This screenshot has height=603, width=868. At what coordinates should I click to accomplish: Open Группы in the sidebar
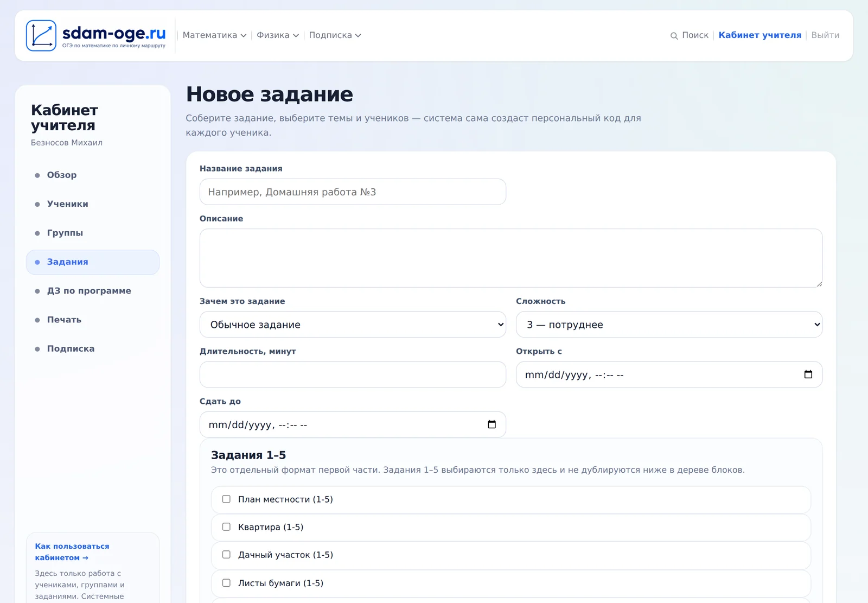(x=93, y=233)
